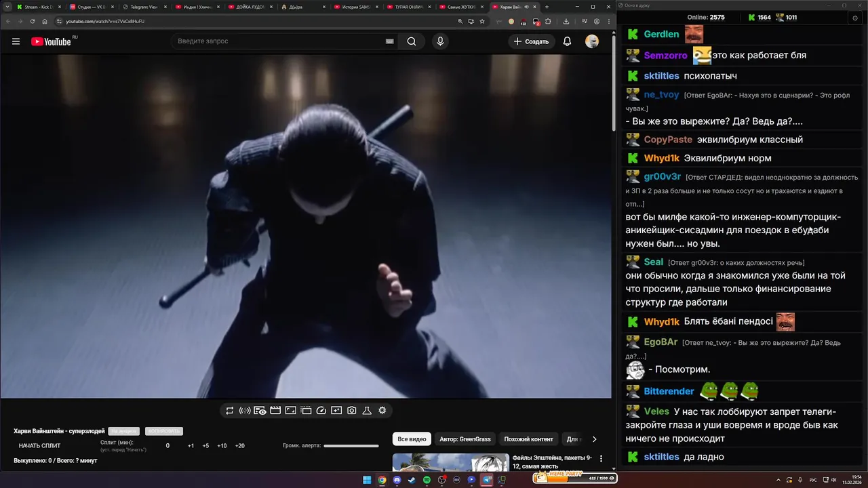Open the on-screen keyboard icon in search box
The image size is (868, 488).
pos(390,41)
